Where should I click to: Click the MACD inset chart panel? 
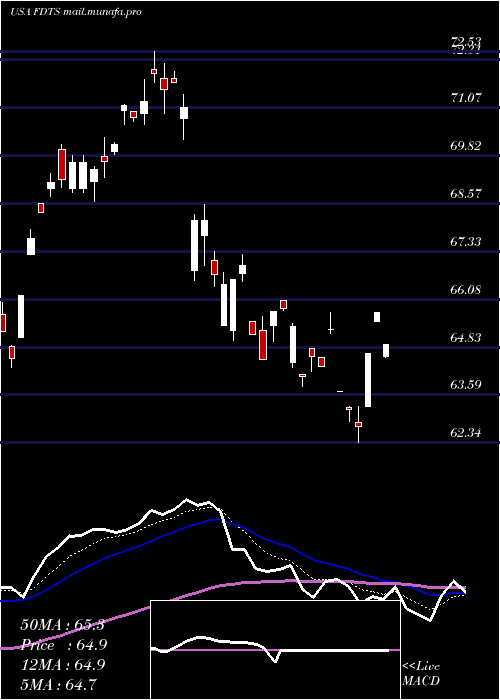click(x=275, y=650)
